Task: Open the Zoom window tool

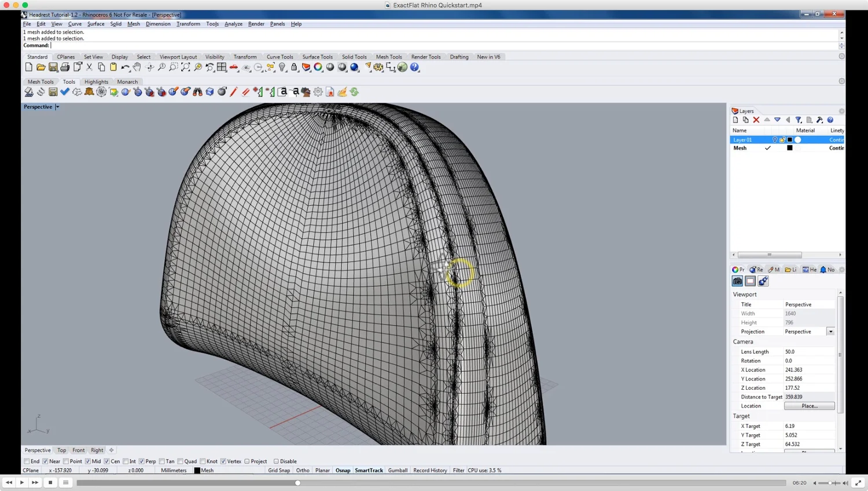Action: (x=173, y=67)
